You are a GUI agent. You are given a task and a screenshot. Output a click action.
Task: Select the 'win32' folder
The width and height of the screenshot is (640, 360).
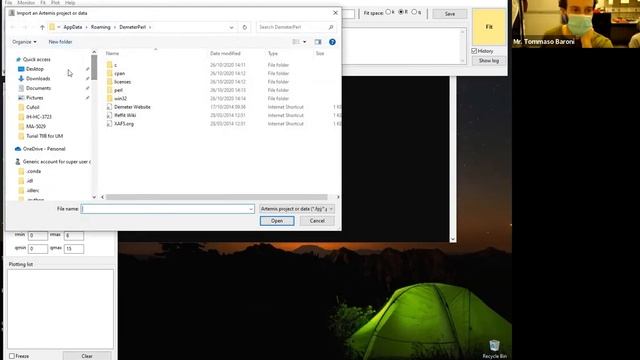[x=120, y=98]
